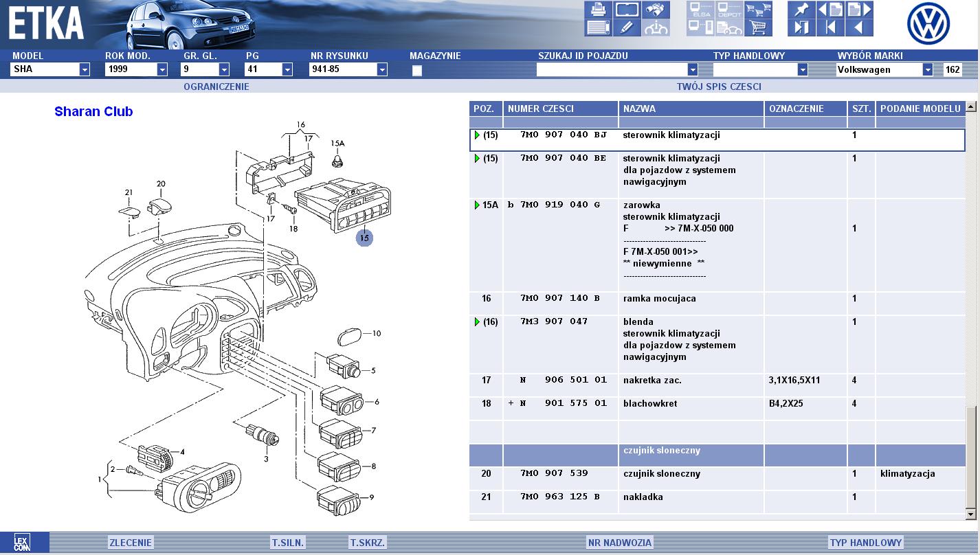
Task: Open the WYBÓR MARKI dropdown showing Volkswagen
Action: coord(928,69)
